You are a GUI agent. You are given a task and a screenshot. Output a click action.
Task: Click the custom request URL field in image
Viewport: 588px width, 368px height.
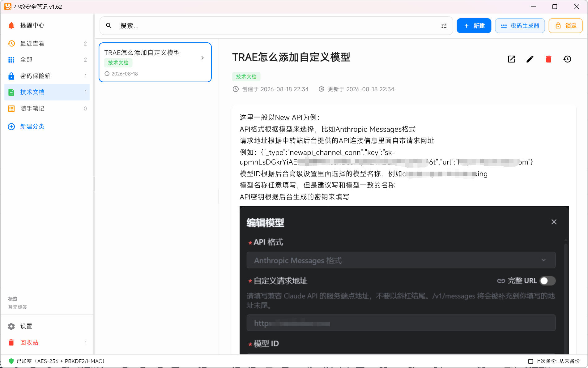coord(401,323)
